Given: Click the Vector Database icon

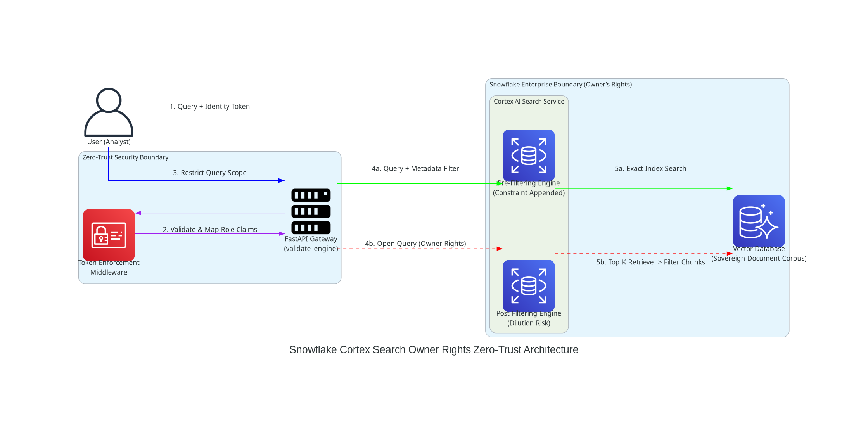Looking at the screenshot, I should tap(759, 221).
